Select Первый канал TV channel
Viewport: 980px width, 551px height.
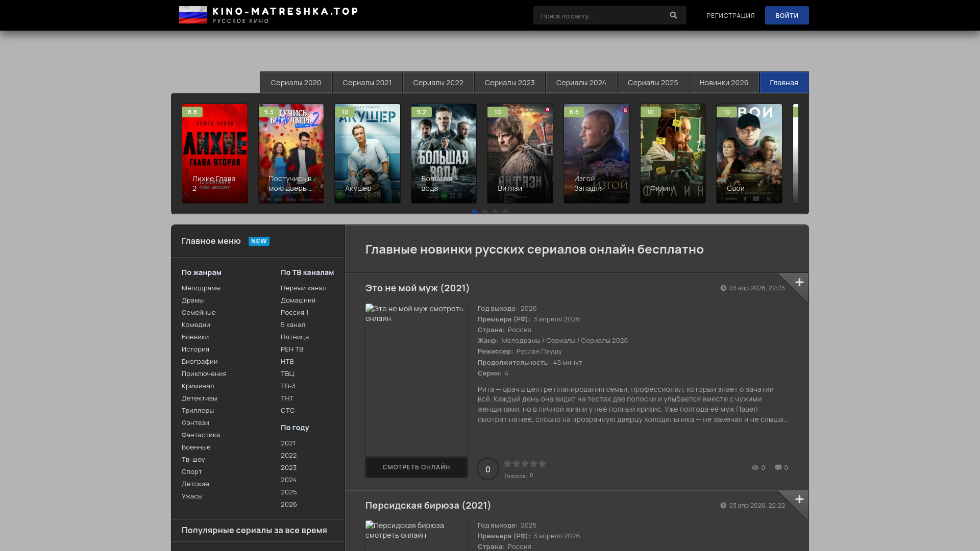(303, 288)
